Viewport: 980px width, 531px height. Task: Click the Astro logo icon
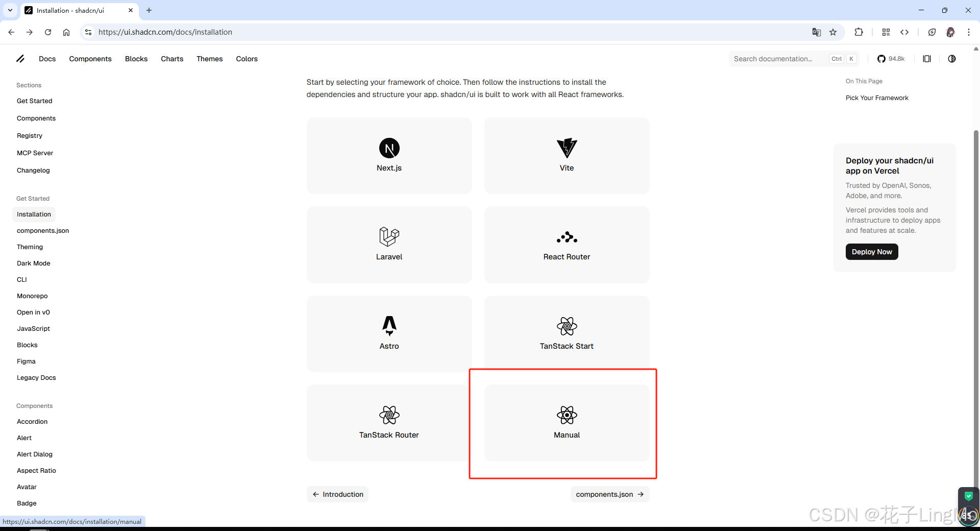(x=389, y=326)
